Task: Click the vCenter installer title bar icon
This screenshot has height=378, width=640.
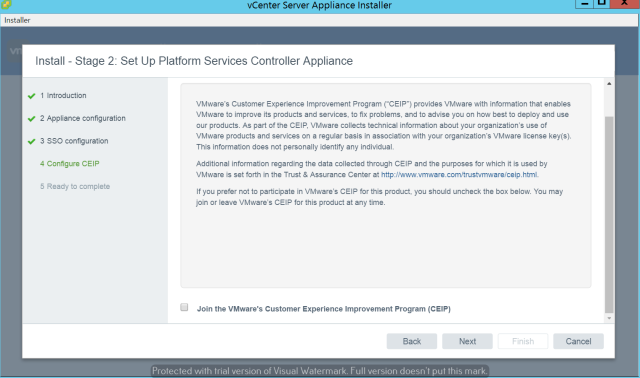Action: [x=6, y=4]
